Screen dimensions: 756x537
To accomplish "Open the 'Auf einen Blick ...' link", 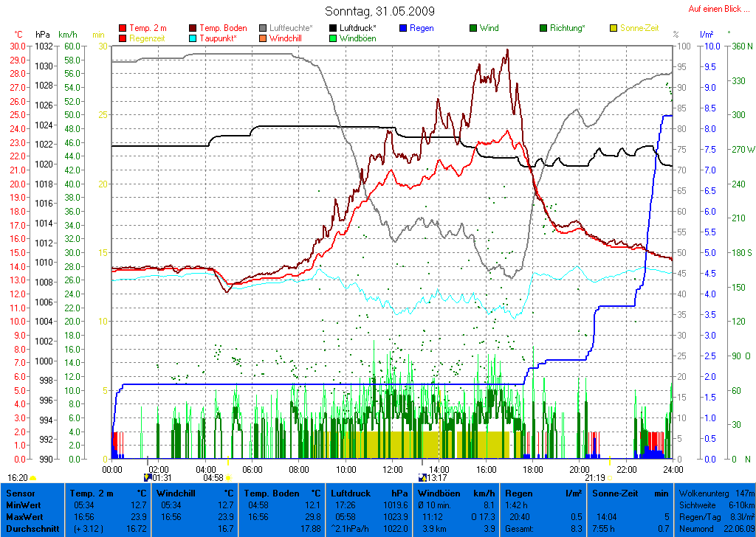I will [x=715, y=9].
